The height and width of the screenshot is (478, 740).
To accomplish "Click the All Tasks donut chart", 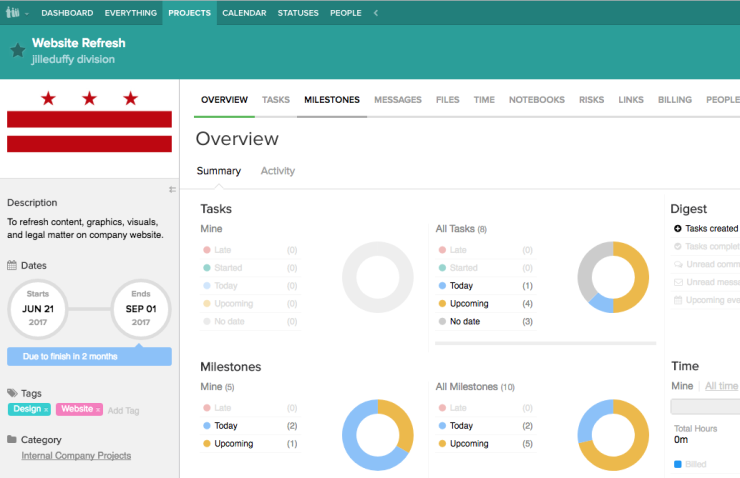I will click(613, 277).
